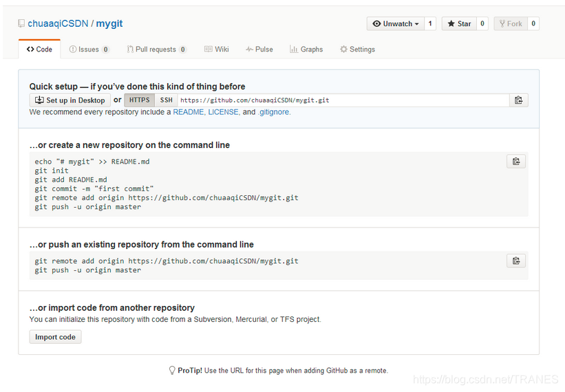Open the Pull requests tab
Image resolution: width=565 pixels, height=392 pixels.
coord(156,50)
